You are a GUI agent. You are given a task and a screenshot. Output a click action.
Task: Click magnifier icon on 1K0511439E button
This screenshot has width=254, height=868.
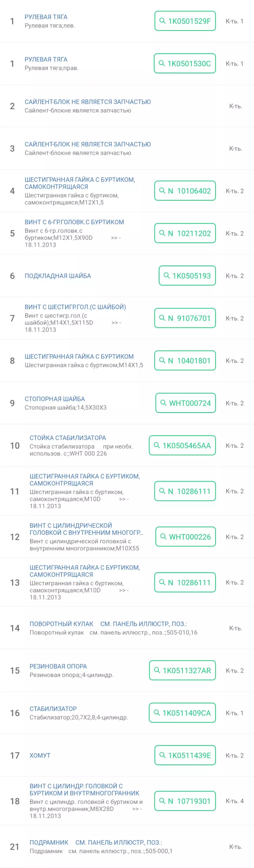coord(162,755)
